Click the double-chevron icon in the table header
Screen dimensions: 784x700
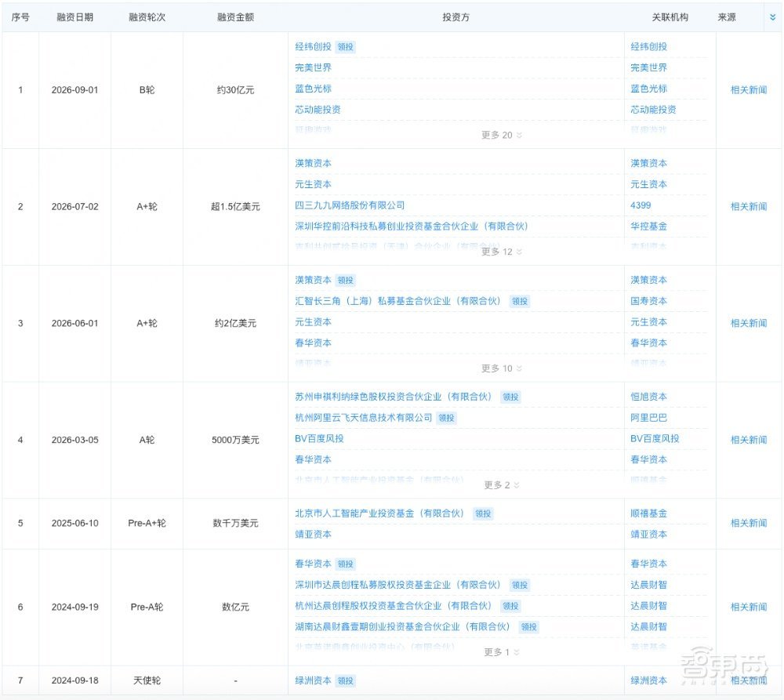(x=772, y=17)
